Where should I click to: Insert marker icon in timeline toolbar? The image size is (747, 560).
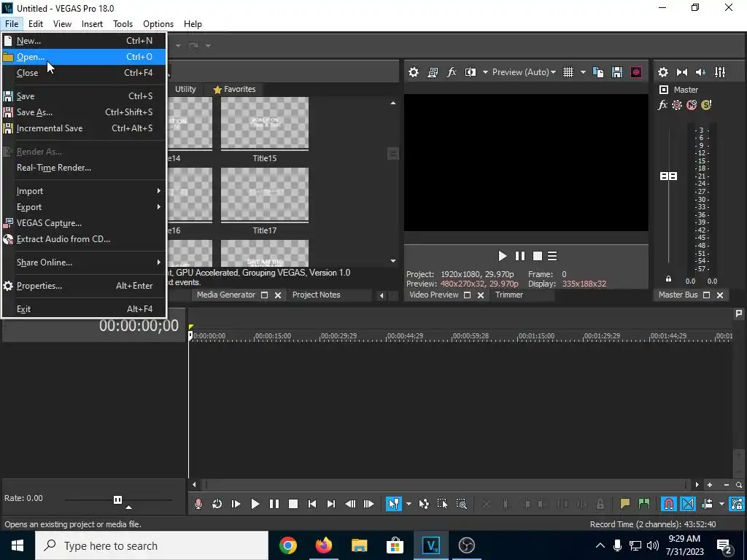624,504
